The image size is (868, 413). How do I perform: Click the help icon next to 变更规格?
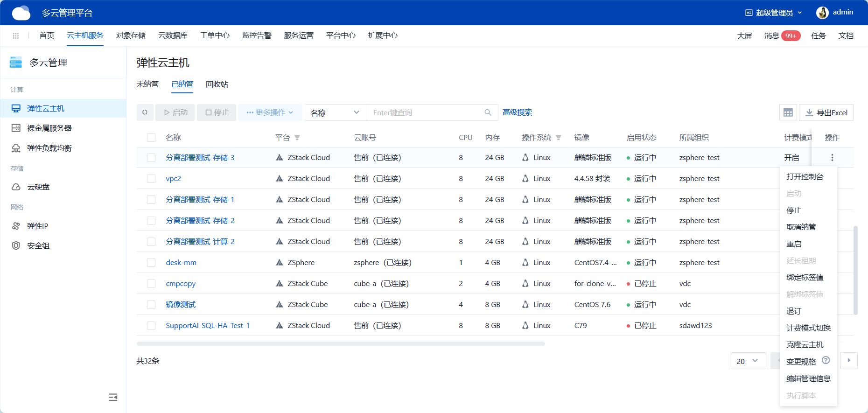(x=826, y=360)
